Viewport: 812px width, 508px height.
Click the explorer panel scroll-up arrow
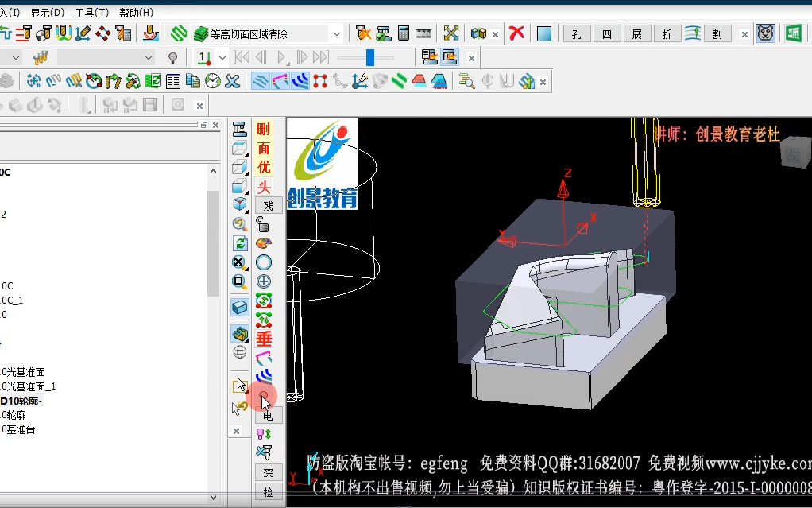214,171
